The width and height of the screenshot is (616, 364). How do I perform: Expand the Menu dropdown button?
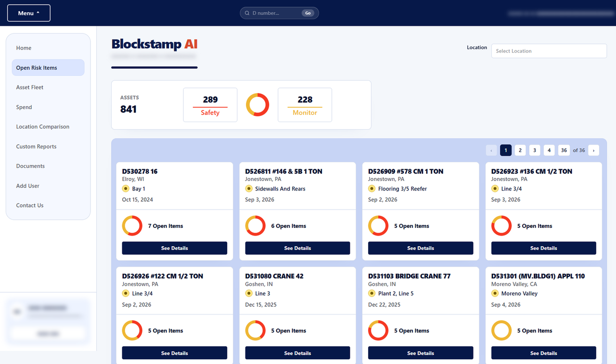coord(29,13)
